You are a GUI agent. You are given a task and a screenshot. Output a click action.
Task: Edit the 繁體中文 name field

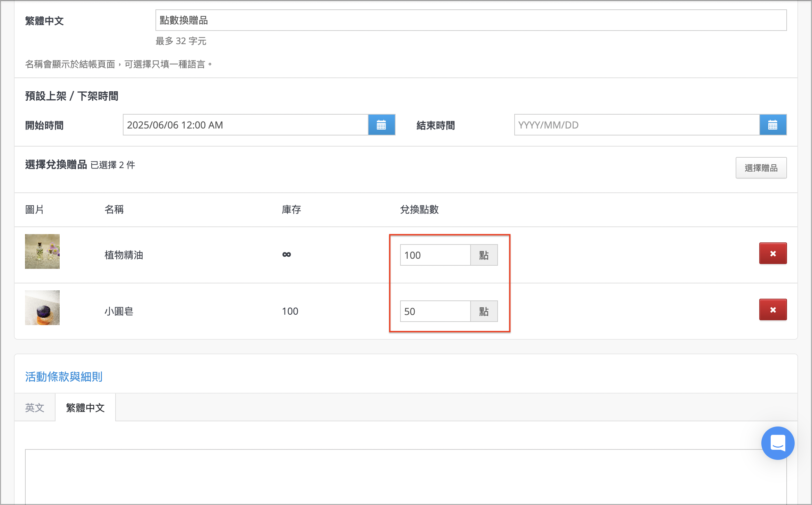[x=471, y=20]
